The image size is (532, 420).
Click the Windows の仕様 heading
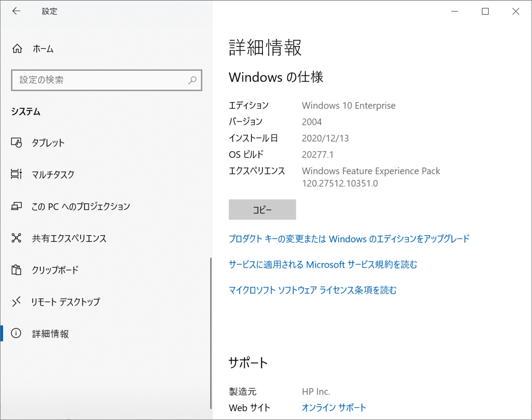[276, 77]
